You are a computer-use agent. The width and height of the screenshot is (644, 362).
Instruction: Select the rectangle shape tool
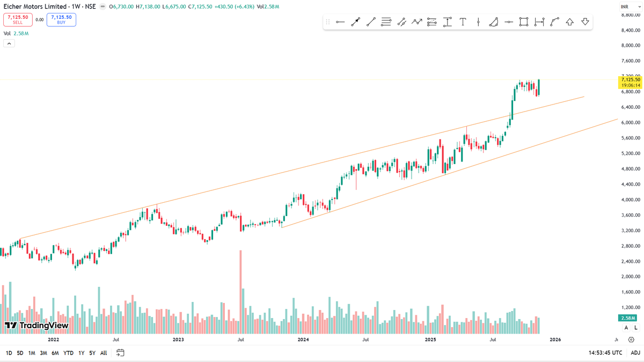pyautogui.click(x=524, y=22)
